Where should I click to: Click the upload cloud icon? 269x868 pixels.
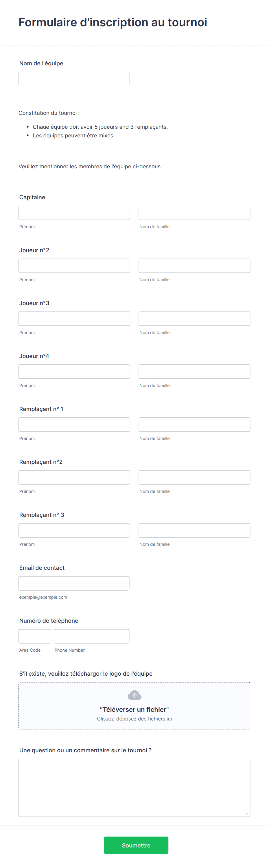pyautogui.click(x=134, y=695)
